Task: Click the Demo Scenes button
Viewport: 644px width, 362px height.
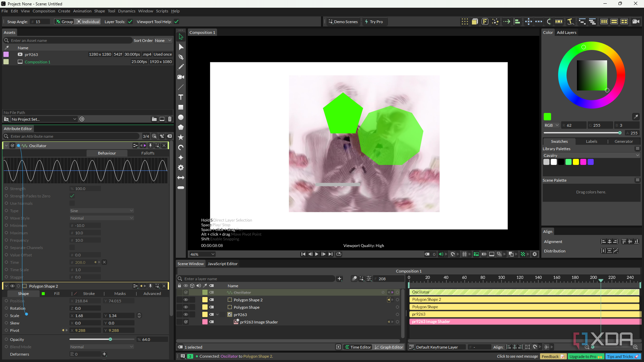Action: [343, 21]
